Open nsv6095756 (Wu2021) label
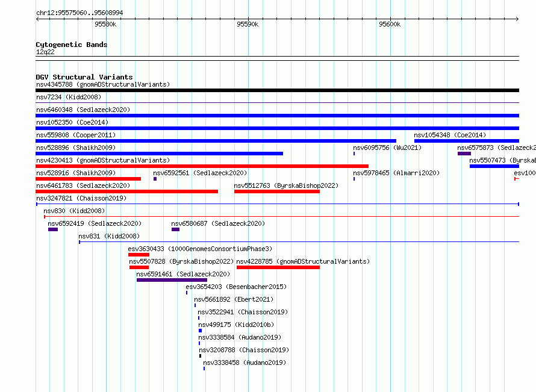536x392 pixels. point(387,148)
